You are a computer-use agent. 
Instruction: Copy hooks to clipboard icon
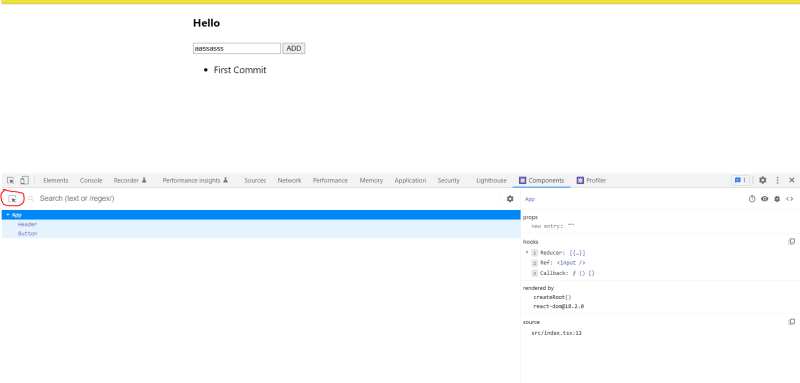click(791, 242)
